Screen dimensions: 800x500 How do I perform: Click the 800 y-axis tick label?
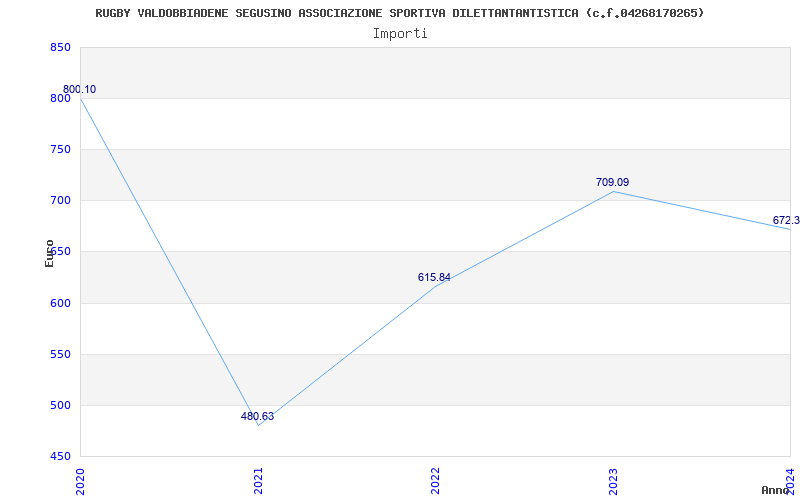[60, 98]
